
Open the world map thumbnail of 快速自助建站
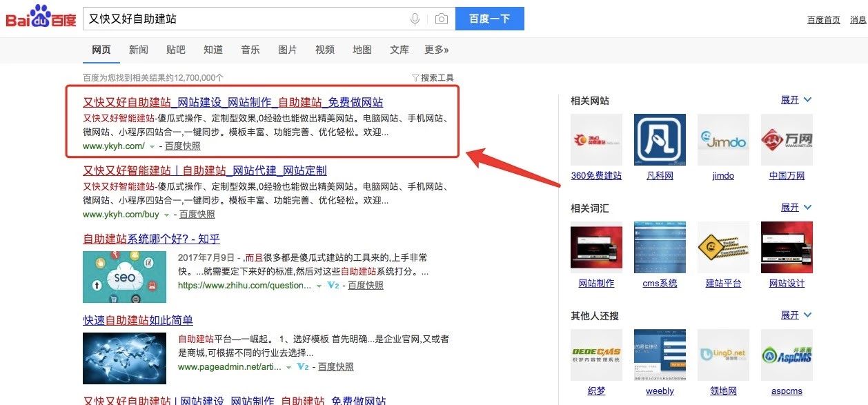point(124,359)
